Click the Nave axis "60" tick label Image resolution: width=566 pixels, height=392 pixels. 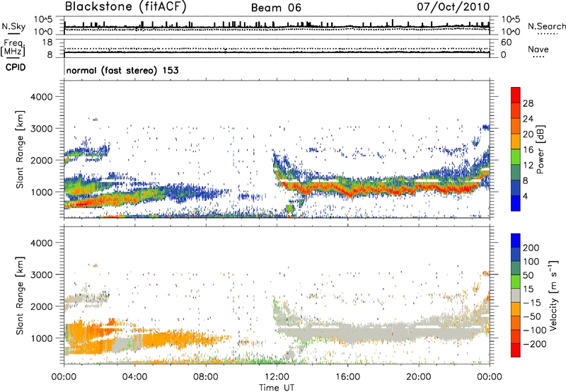(506, 42)
